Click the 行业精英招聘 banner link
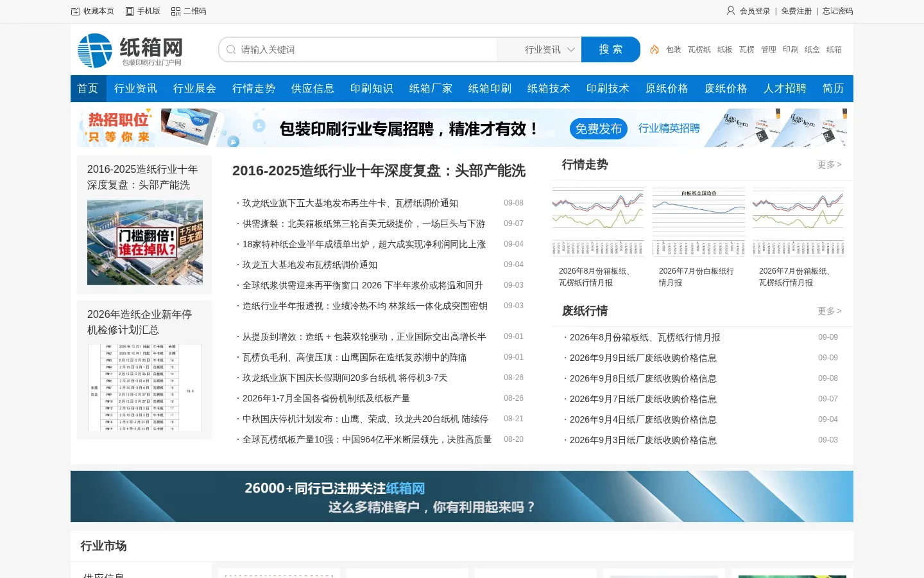Image resolution: width=924 pixels, height=578 pixels. tap(669, 128)
